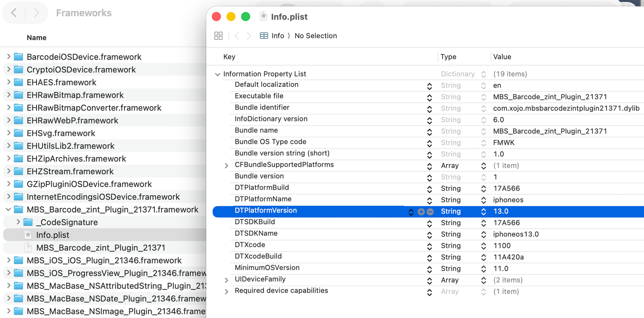Click Finder back navigation arrow
The width and height of the screenshot is (644, 318).
(x=14, y=13)
